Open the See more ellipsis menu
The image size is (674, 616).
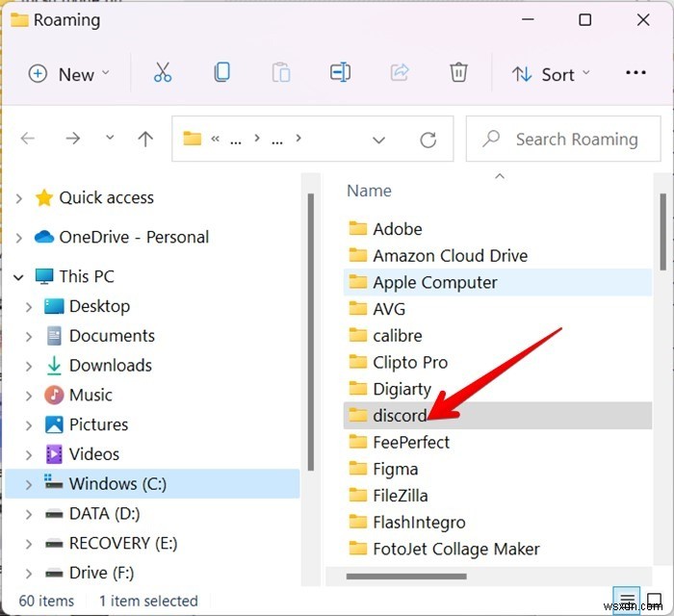[x=635, y=73]
